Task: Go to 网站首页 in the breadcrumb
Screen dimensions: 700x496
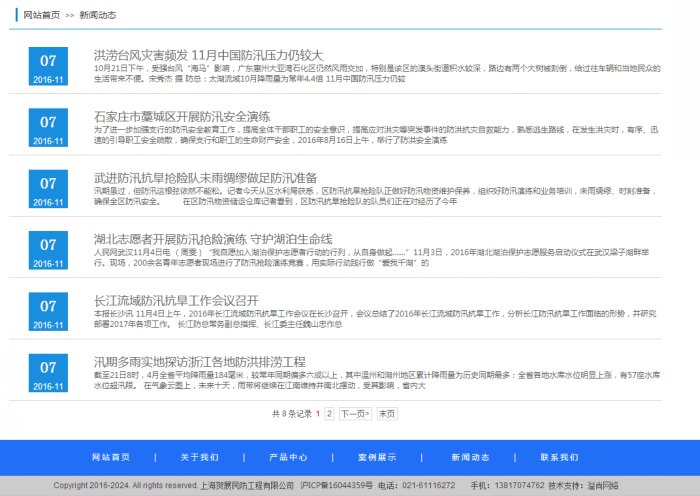Action: click(x=41, y=16)
